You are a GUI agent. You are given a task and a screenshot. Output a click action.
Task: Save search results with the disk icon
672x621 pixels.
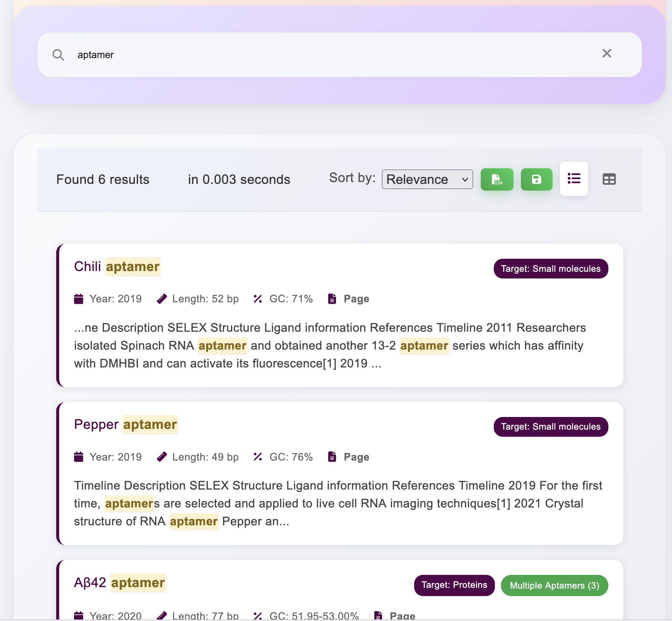[x=536, y=179]
